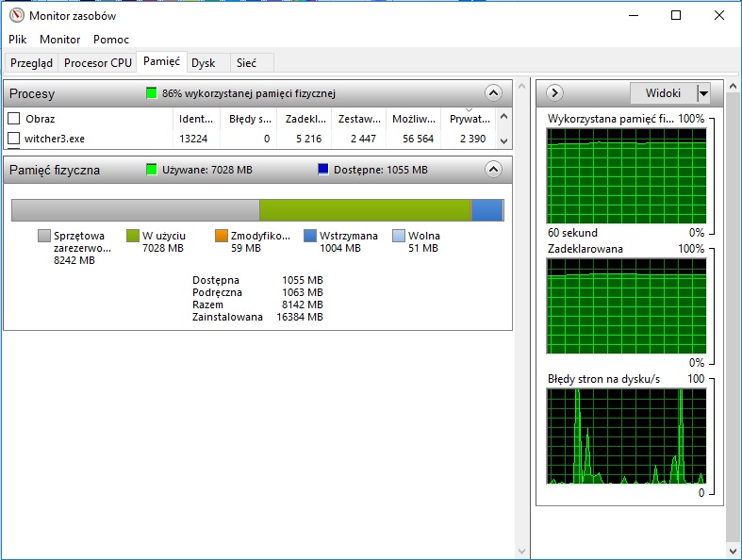Screen dimensions: 742x560
Task: Click the up arrow of the left pane scrollbar
Action: [x=521, y=86]
